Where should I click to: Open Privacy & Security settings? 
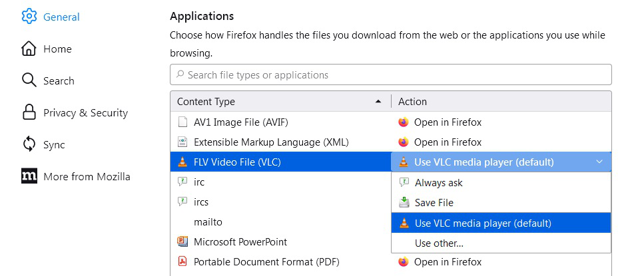click(75, 112)
